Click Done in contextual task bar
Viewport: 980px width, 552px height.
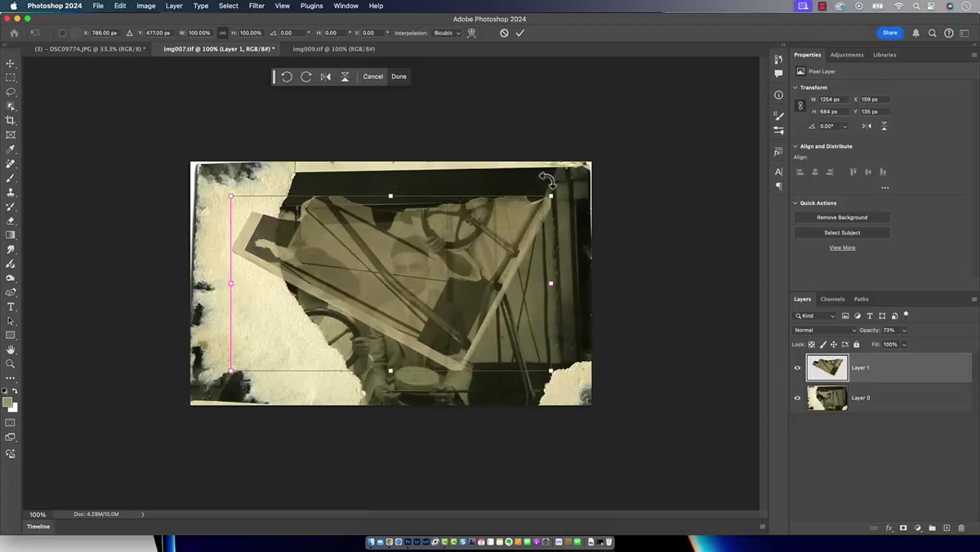[399, 77]
